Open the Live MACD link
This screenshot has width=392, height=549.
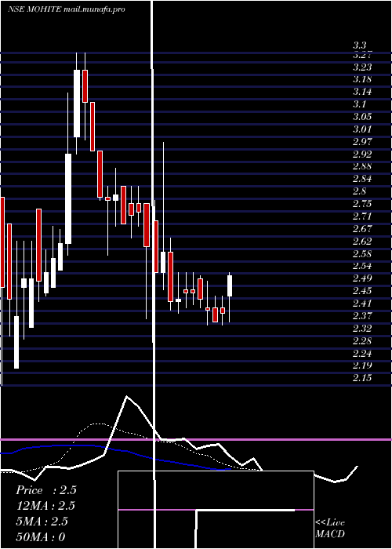[x=330, y=529]
